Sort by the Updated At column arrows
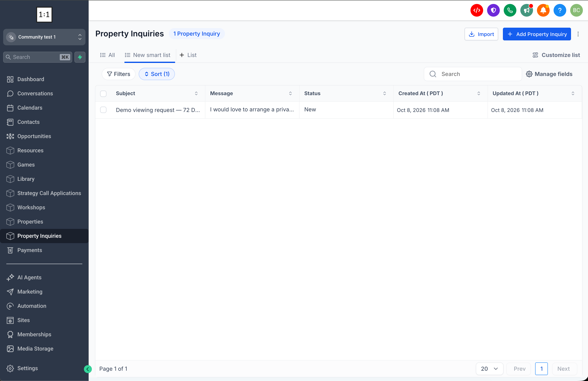The image size is (588, 381). (573, 93)
